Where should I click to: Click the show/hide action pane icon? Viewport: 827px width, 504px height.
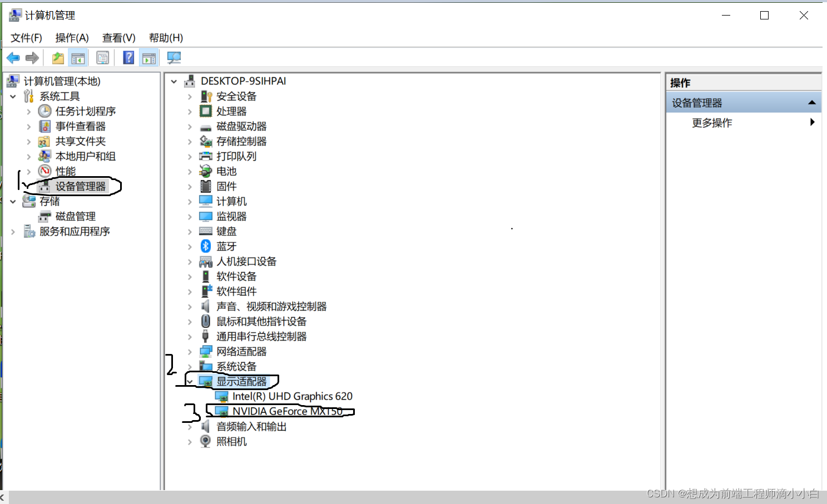coord(148,57)
